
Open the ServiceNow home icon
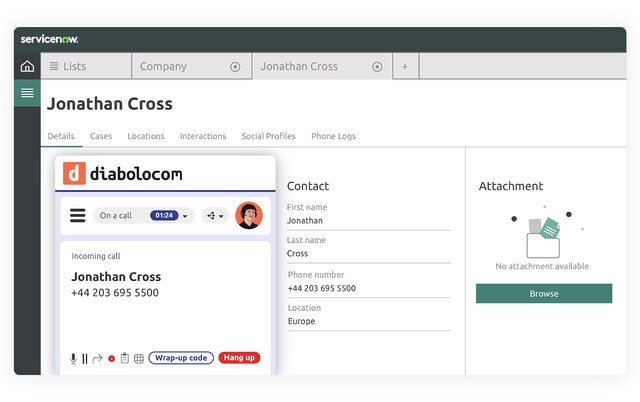(x=27, y=66)
